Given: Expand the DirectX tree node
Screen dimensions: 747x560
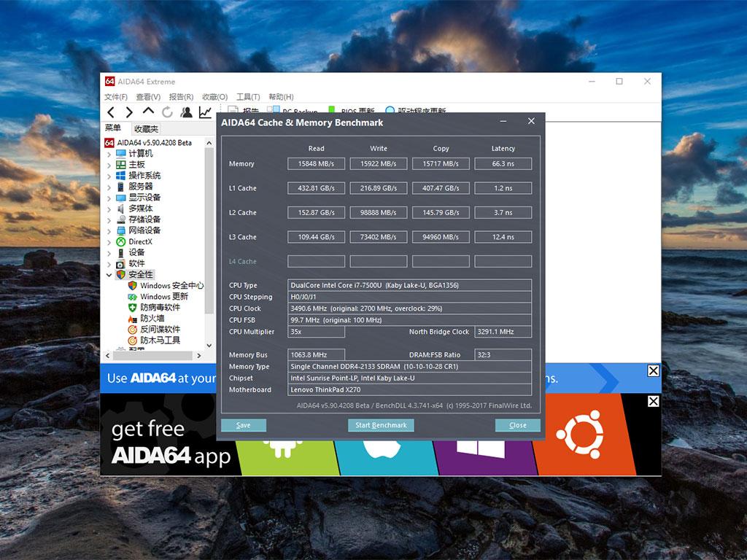Looking at the screenshot, I should [109, 242].
